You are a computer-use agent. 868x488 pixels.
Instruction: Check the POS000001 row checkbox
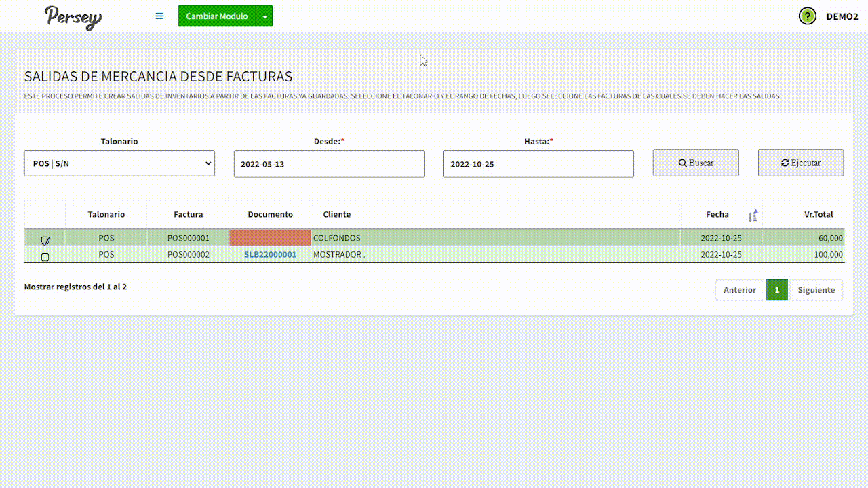45,240
